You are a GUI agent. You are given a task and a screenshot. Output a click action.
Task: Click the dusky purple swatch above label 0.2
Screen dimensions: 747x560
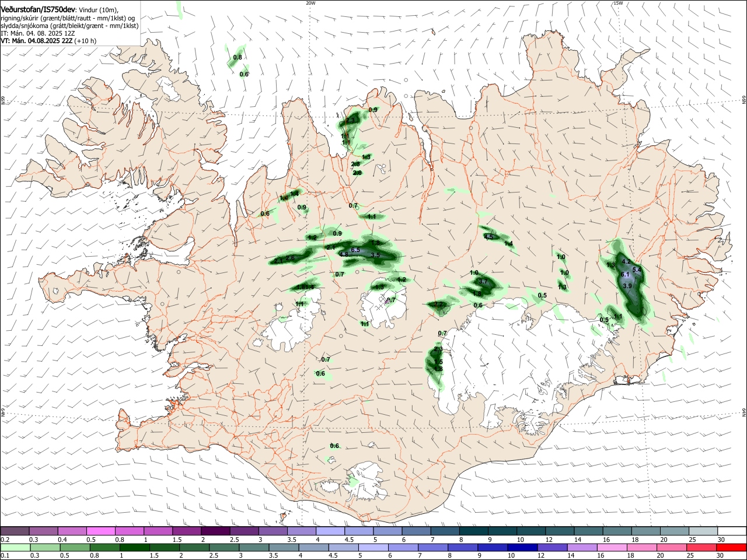[15, 531]
